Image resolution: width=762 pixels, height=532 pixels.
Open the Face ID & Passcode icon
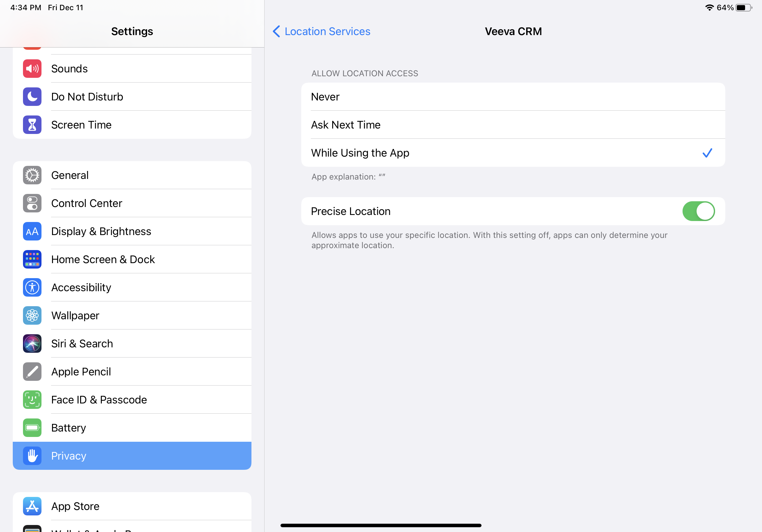[x=32, y=400]
